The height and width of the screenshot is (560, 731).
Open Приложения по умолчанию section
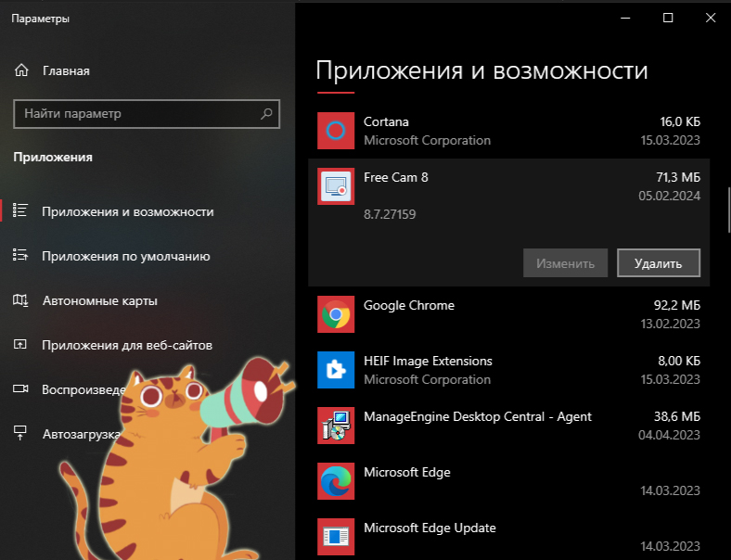point(126,256)
